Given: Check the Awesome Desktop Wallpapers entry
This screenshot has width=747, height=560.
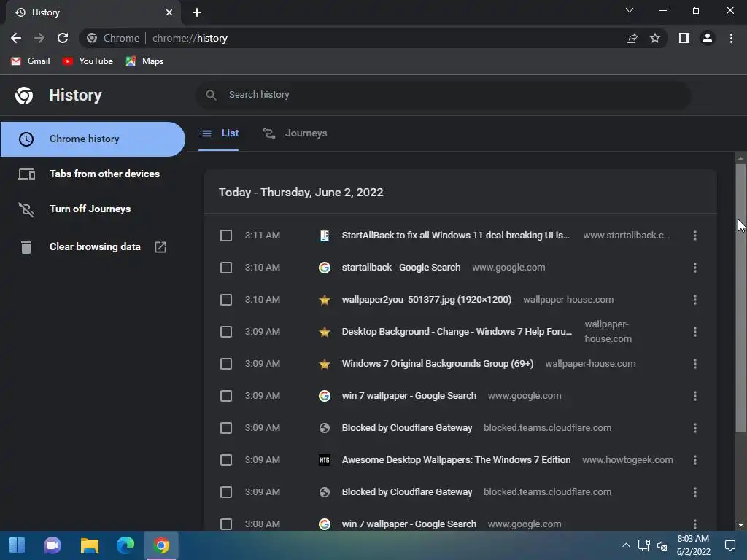Looking at the screenshot, I should [226, 460].
